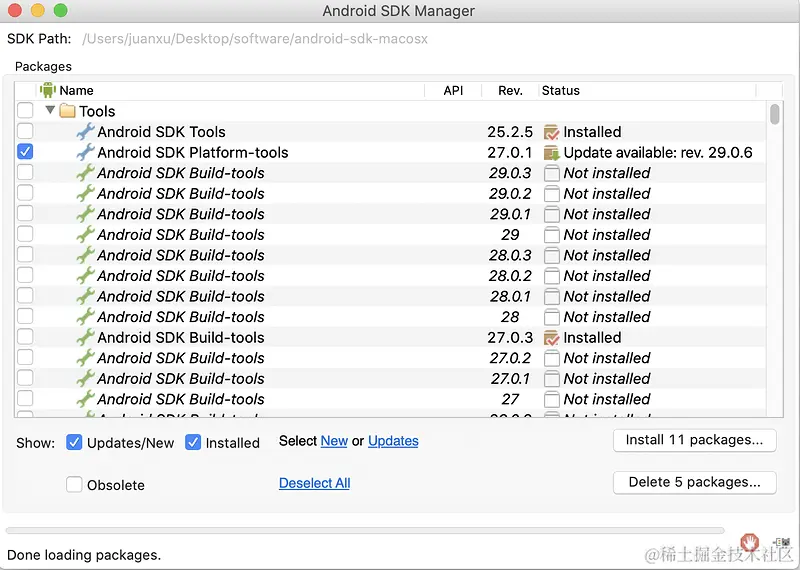Collapse the Tools tree group

point(50,110)
